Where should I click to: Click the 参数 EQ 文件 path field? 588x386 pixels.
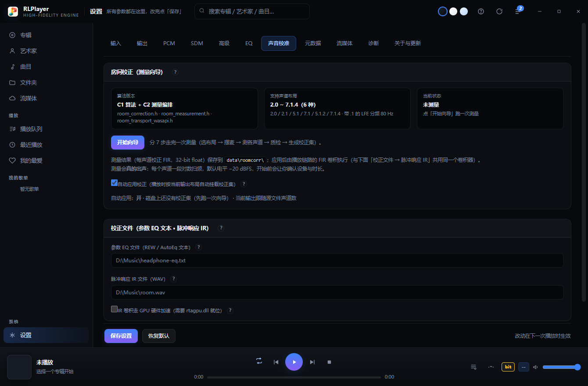pyautogui.click(x=337, y=260)
